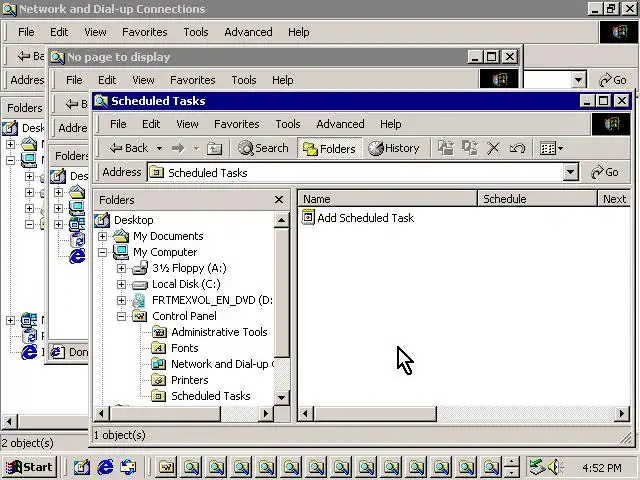Open Edit menu in Scheduled Tasks window
The width and height of the screenshot is (640, 480).
[151, 124]
